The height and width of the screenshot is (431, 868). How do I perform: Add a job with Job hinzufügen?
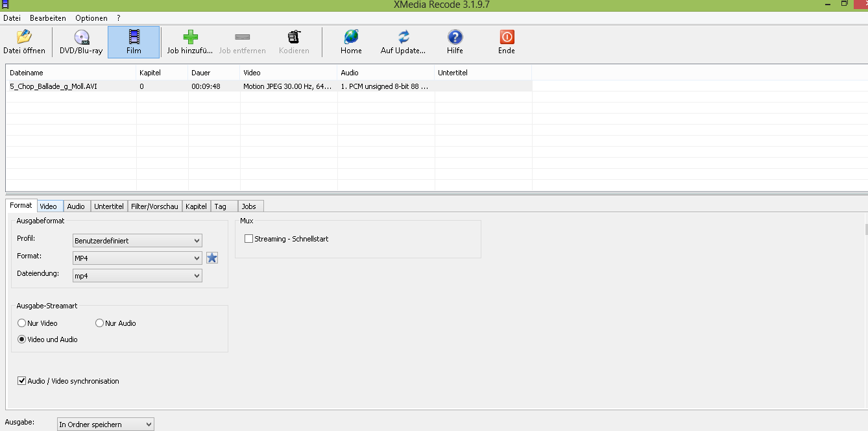190,42
